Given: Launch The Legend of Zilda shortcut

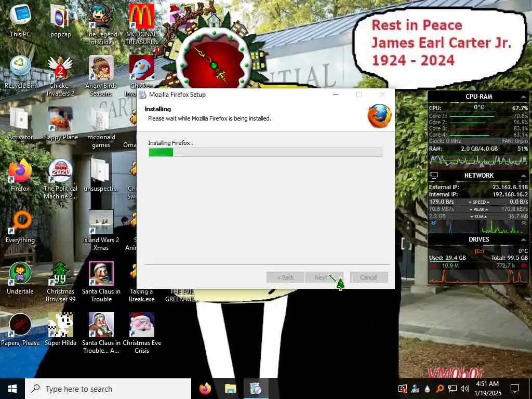Looking at the screenshot, I should coord(101,24).
